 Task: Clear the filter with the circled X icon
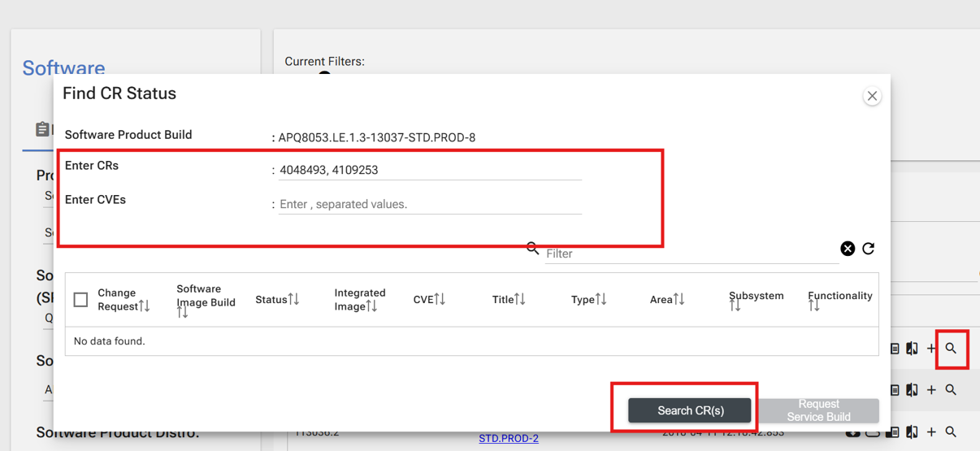click(x=848, y=249)
